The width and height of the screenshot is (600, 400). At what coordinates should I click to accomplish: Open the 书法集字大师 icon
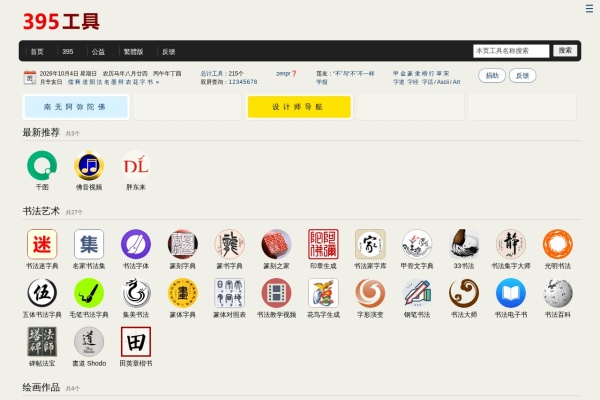pyautogui.click(x=511, y=244)
